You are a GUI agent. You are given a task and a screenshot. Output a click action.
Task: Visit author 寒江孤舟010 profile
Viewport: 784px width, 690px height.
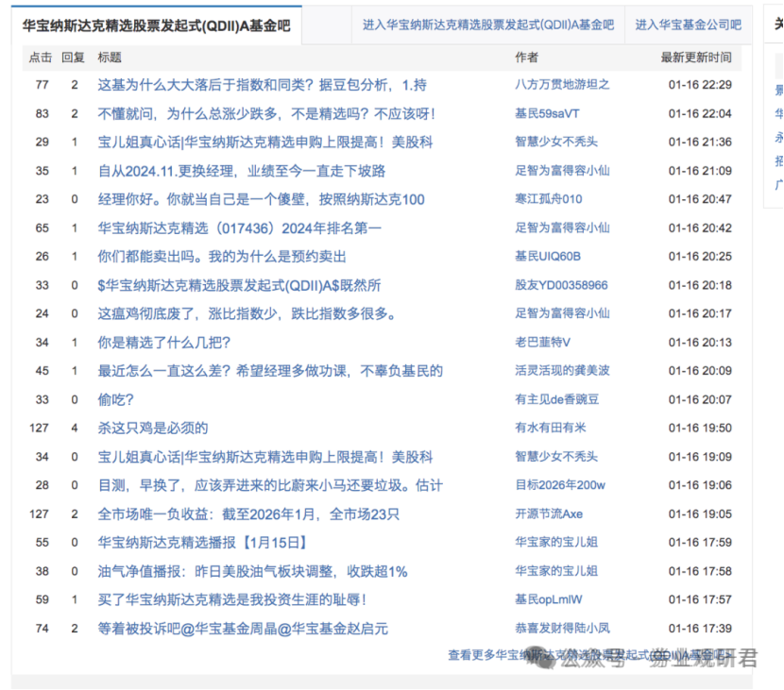(548, 199)
